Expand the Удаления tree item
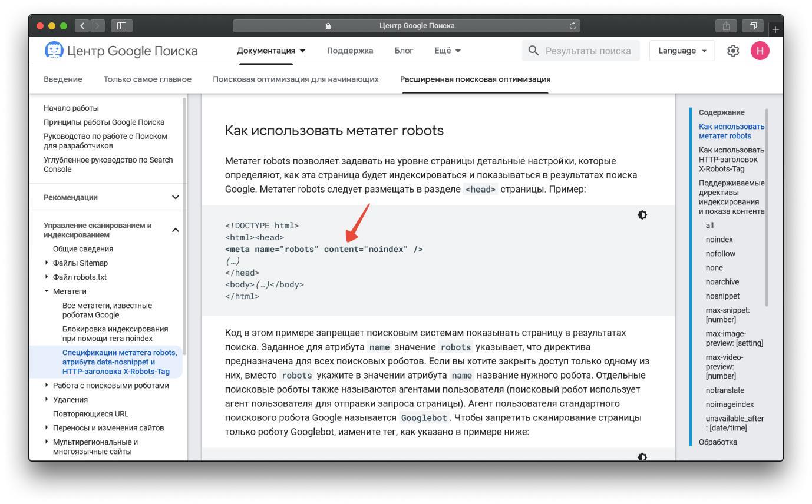 tap(47, 400)
